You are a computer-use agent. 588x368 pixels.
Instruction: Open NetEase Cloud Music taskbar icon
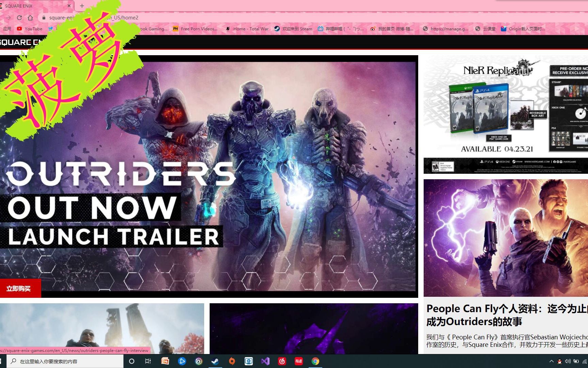[x=282, y=361]
